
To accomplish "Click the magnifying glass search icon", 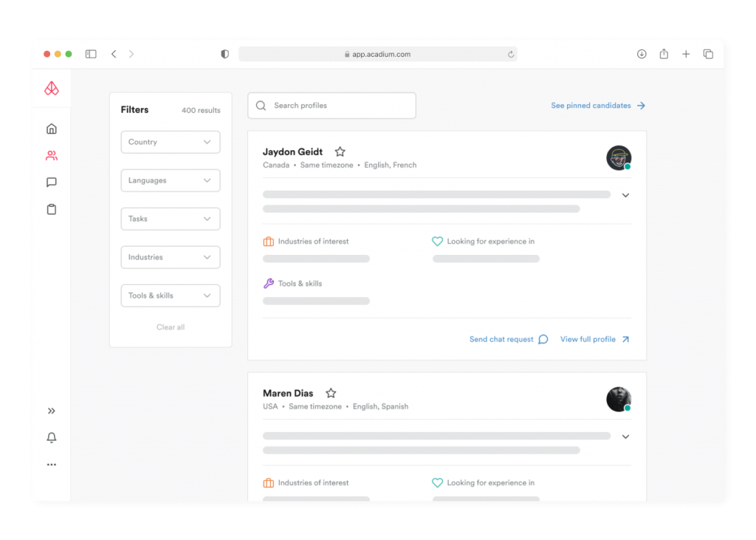I will (x=261, y=106).
